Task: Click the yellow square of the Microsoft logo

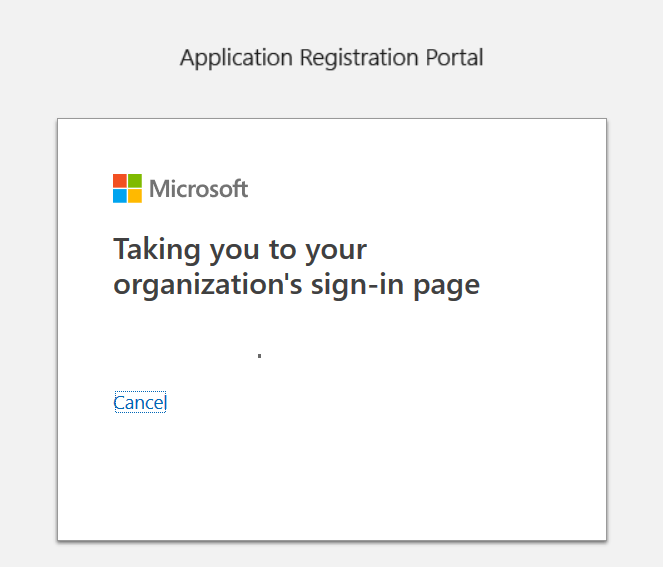Action: tap(135, 196)
